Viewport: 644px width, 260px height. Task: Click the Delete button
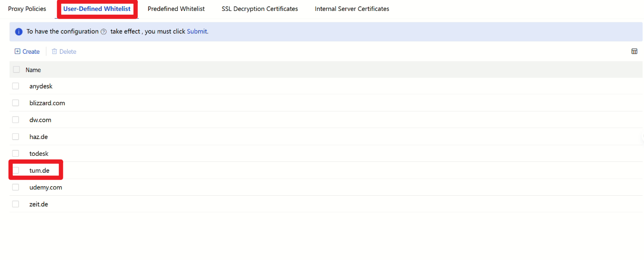pos(64,51)
